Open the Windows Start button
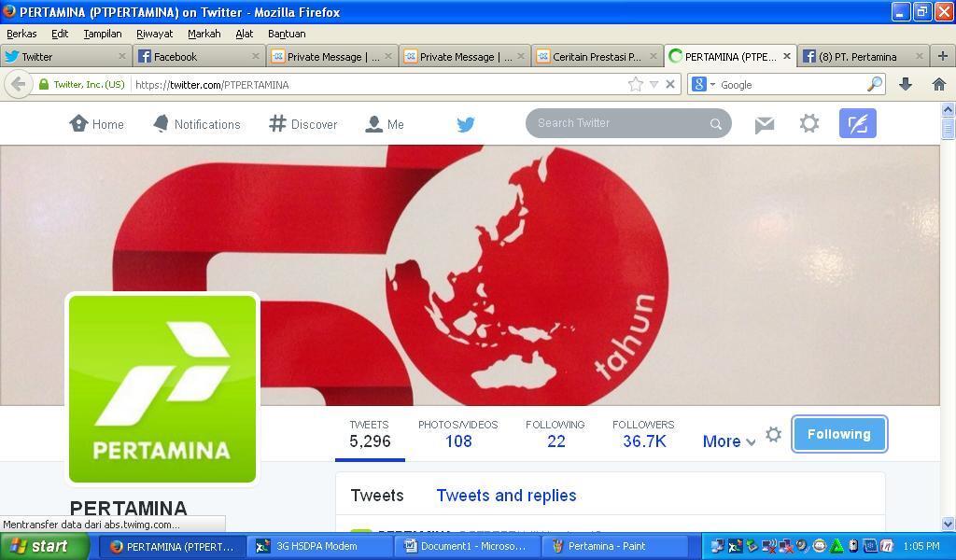This screenshot has width=956, height=560. click(x=45, y=546)
